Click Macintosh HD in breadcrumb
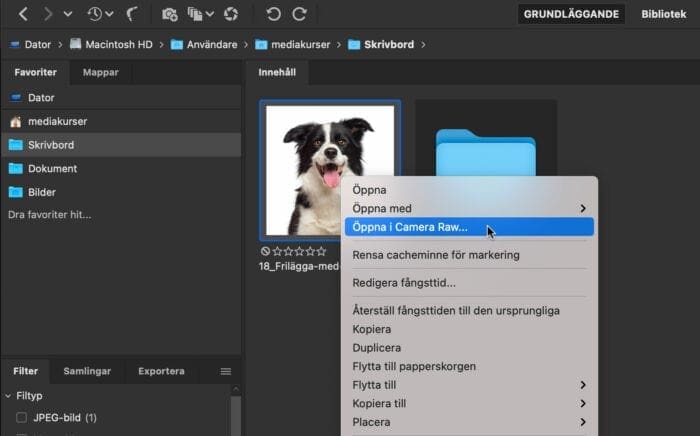The height and width of the screenshot is (436, 700). (x=119, y=45)
